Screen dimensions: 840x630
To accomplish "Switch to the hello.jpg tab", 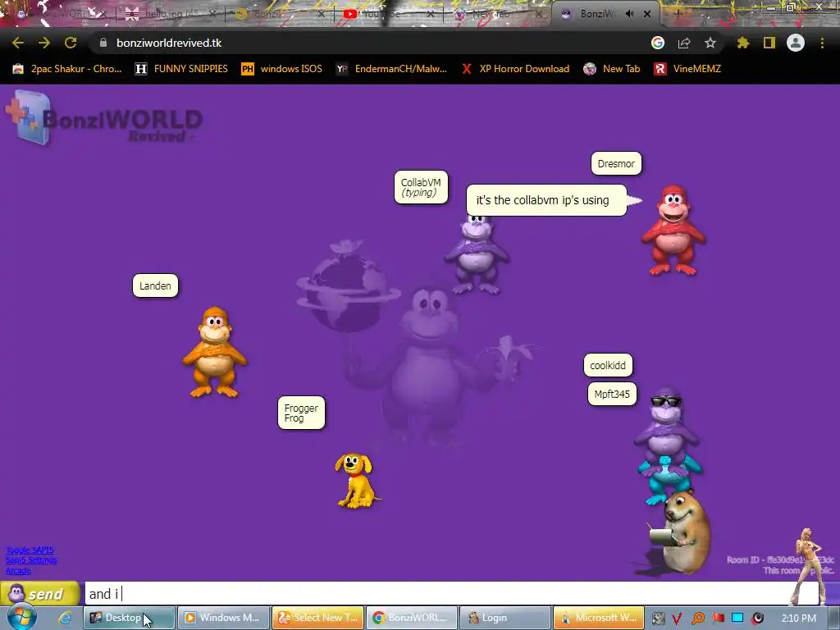I will click(x=171, y=14).
